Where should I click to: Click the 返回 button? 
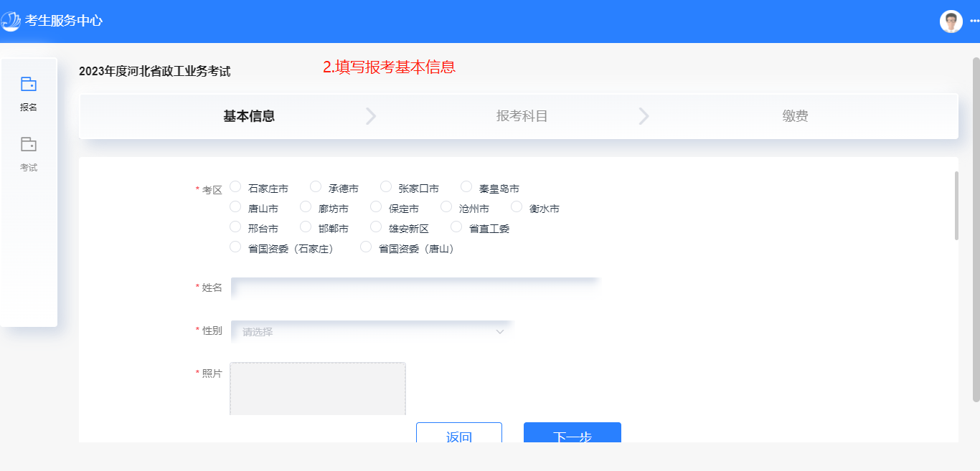point(458,434)
